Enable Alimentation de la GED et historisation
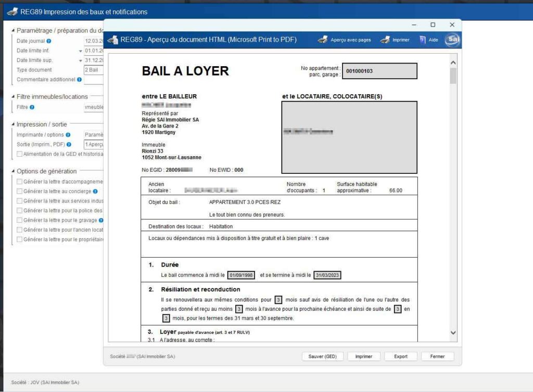The image size is (533, 392). tap(20, 154)
